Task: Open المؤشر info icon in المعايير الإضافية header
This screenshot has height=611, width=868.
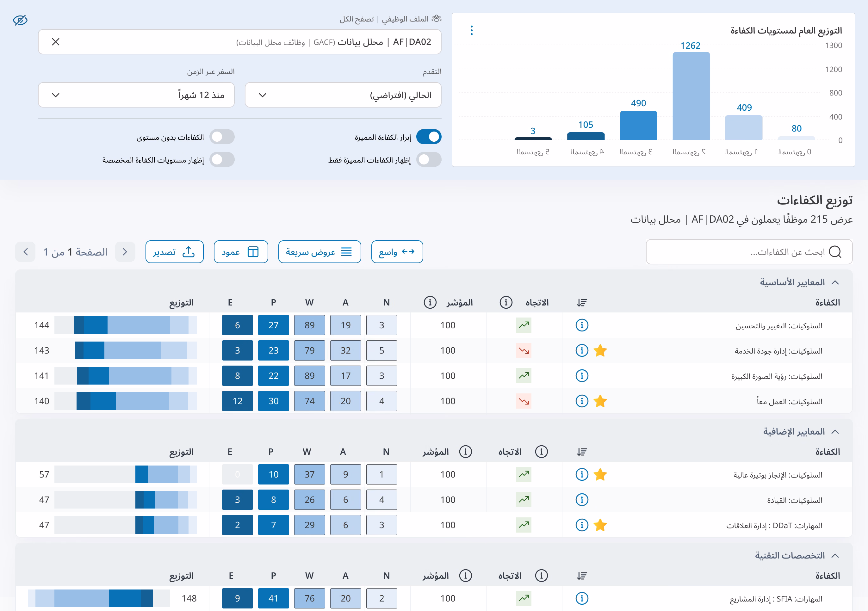Action: pos(465,452)
